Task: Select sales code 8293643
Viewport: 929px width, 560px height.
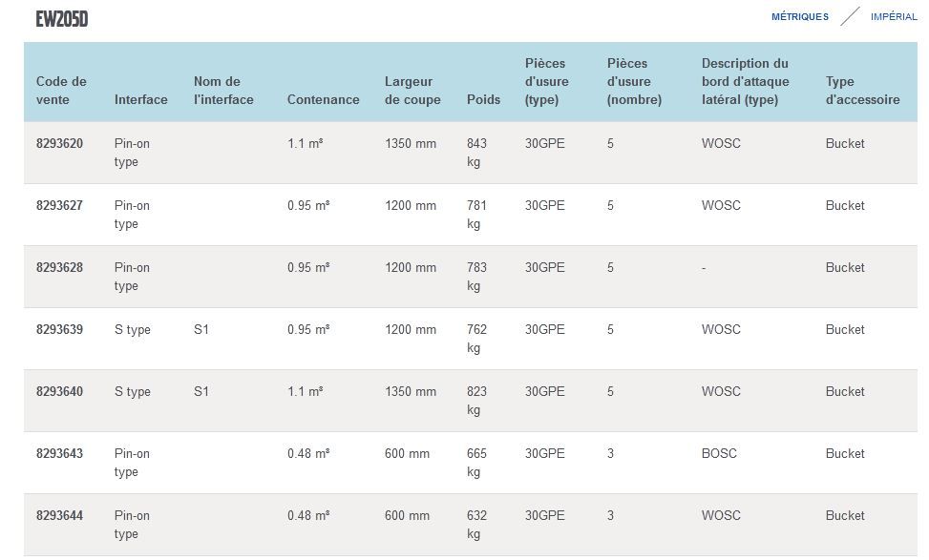Action: tap(59, 454)
